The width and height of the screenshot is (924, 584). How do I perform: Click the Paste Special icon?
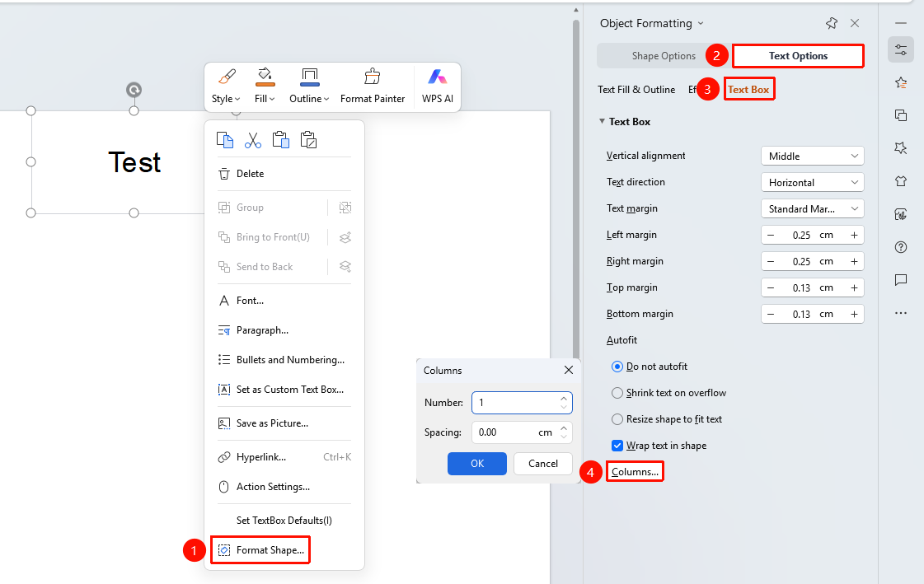309,140
